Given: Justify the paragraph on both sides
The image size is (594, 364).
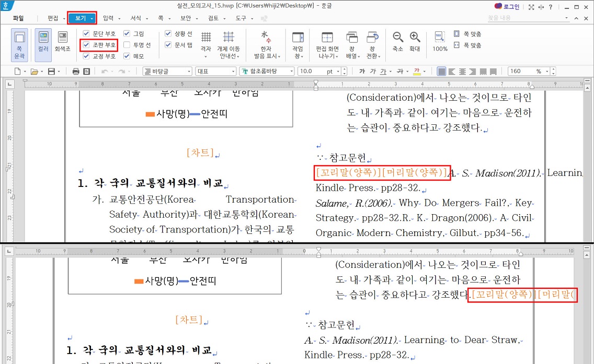Looking at the screenshot, I should pyautogui.click(x=441, y=71).
